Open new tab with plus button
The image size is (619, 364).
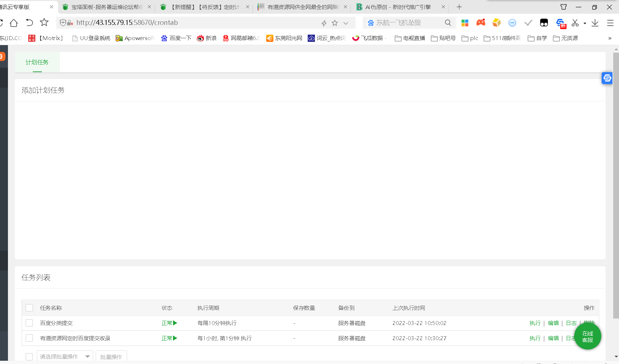[x=459, y=7]
